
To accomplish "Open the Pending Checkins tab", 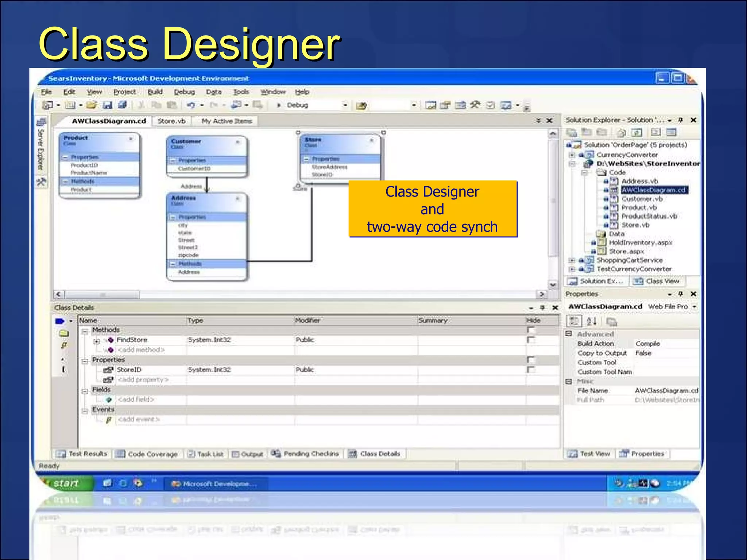I will click(306, 454).
